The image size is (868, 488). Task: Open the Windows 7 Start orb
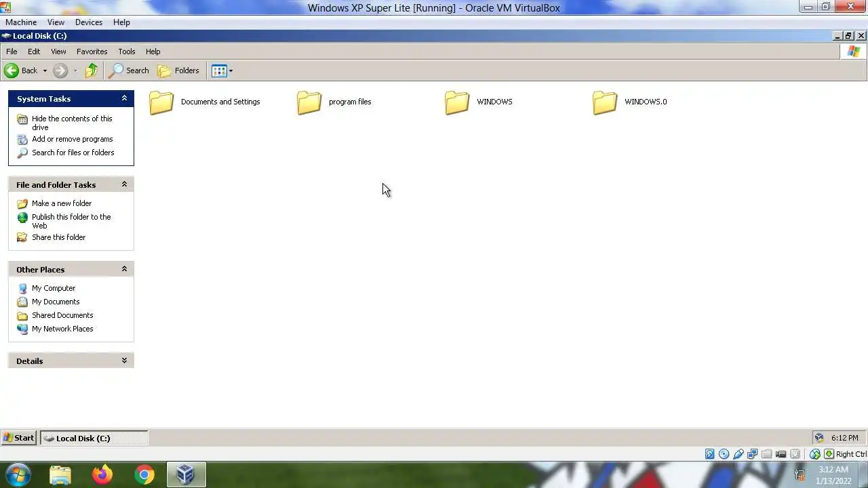18,474
